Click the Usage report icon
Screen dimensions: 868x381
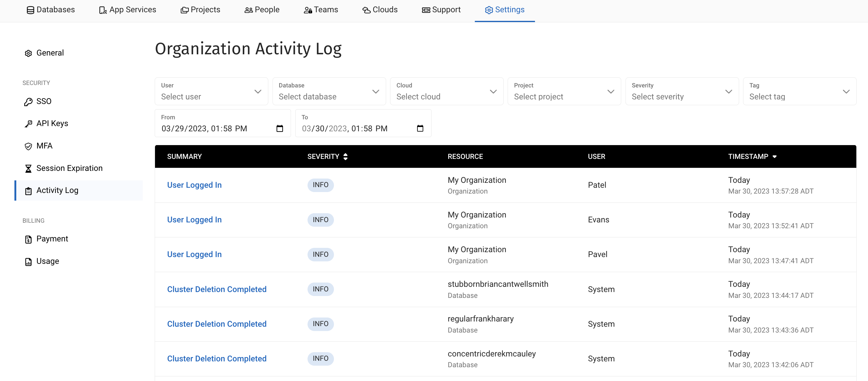tap(28, 262)
